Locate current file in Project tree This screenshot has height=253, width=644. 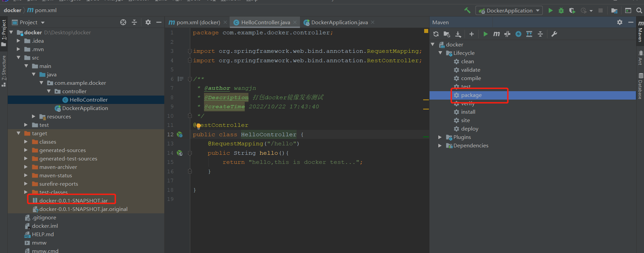pyautogui.click(x=123, y=22)
